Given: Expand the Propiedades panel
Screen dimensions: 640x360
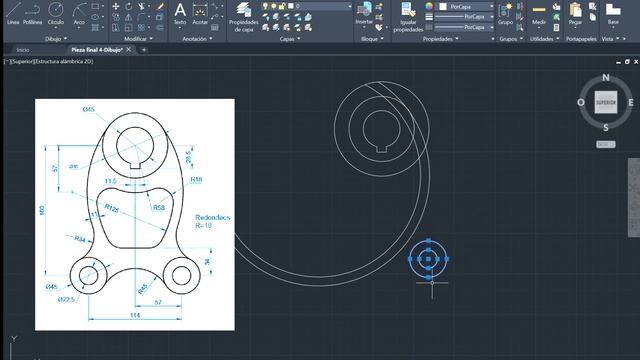Looking at the screenshot, I should click(x=440, y=39).
